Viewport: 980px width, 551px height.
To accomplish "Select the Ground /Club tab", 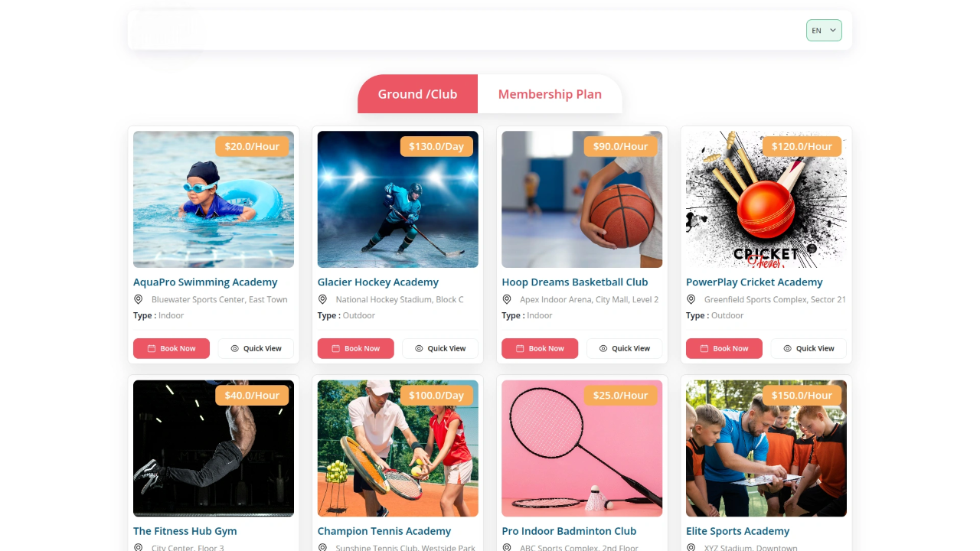I will pos(417,94).
